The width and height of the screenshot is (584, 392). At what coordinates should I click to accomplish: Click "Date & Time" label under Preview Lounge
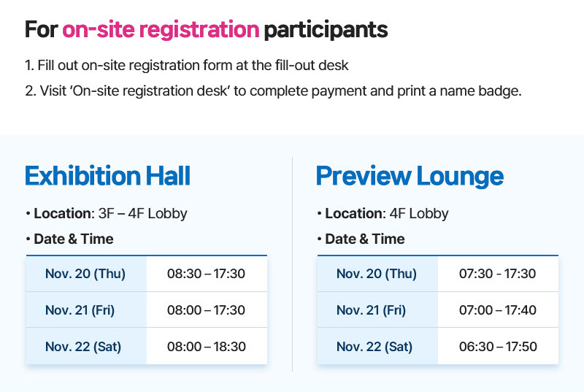tap(364, 239)
